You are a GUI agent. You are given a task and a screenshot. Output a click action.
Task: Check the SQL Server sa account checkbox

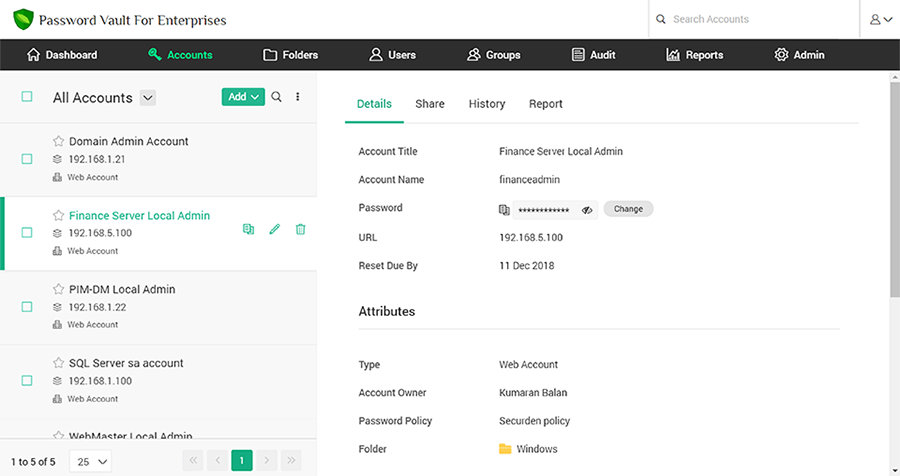[x=27, y=381]
